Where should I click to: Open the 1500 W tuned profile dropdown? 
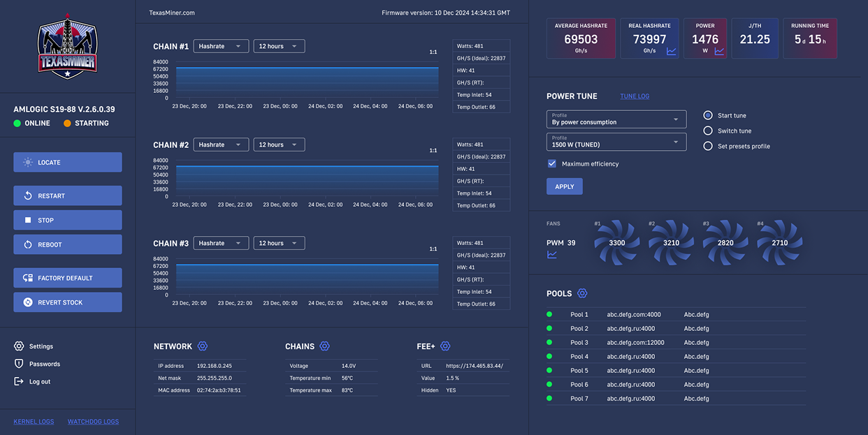(x=616, y=142)
